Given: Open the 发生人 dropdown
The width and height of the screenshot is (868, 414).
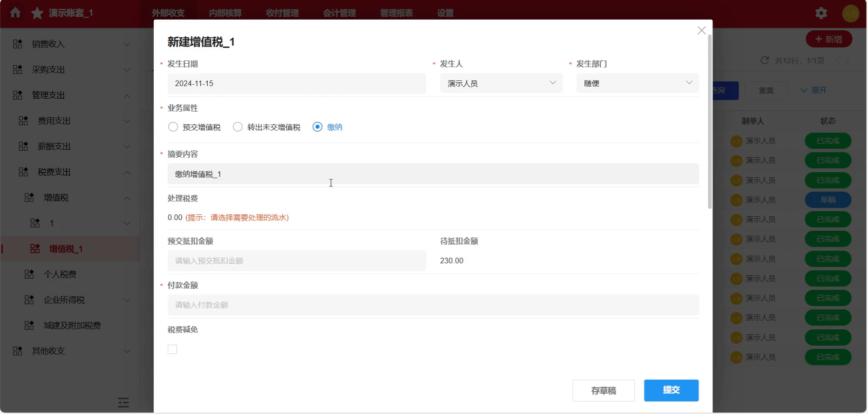Looking at the screenshot, I should 501,83.
